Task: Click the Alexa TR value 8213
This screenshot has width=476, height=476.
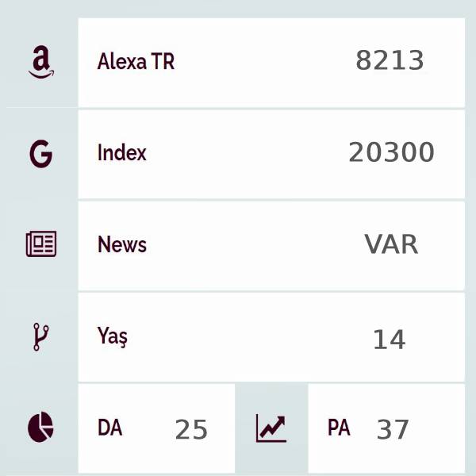Action: 390,60
